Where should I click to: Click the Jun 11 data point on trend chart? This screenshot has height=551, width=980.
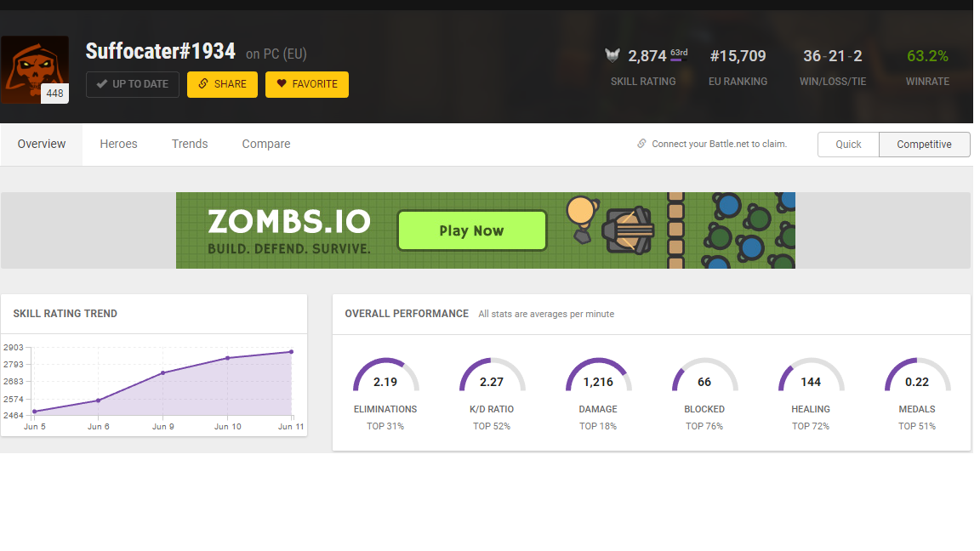291,352
